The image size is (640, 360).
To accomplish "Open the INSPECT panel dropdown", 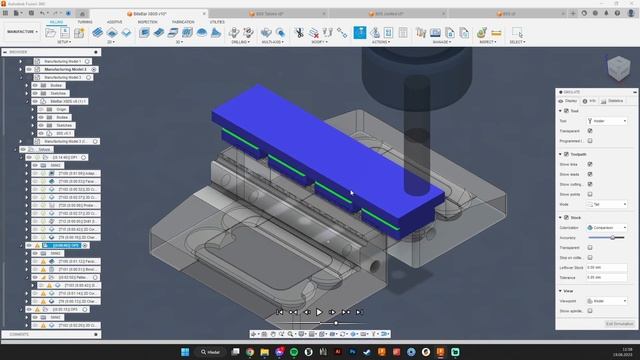I will 487,42.
